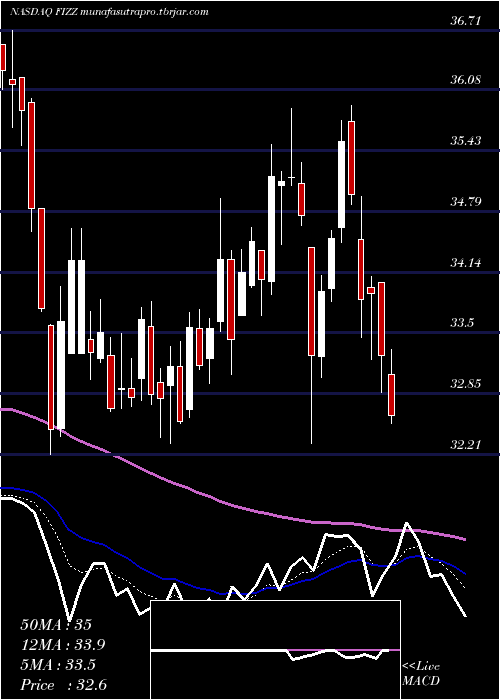The width and height of the screenshot is (500, 700).
Task: Click the 32.85 price axis label
Action: pos(466,384)
